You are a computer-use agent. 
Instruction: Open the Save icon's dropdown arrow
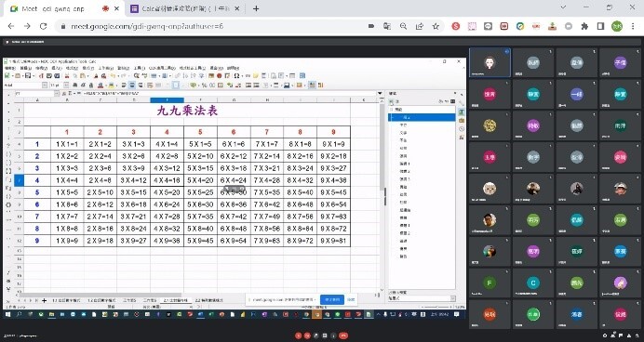tap(34, 76)
